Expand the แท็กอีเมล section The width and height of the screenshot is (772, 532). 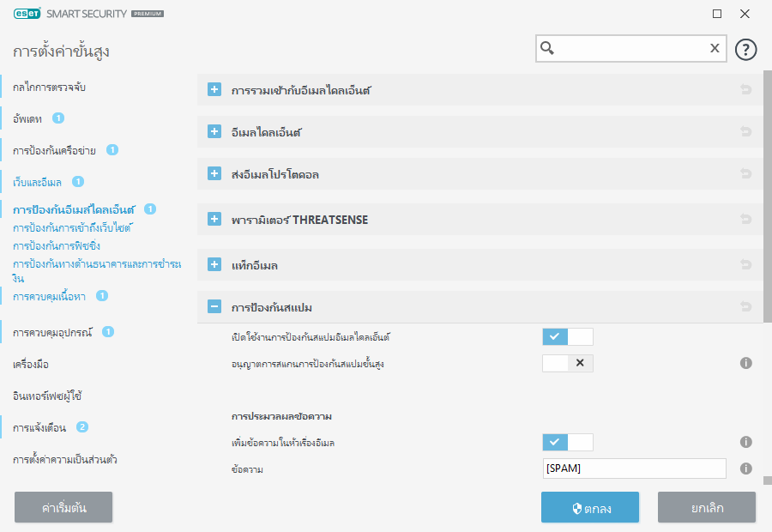pos(214,264)
